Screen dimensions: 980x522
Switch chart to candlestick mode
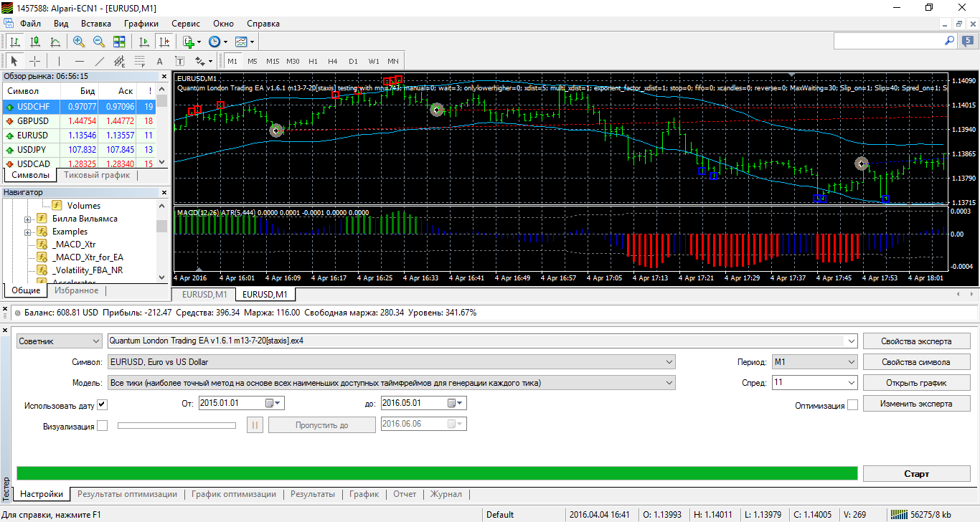[x=35, y=42]
